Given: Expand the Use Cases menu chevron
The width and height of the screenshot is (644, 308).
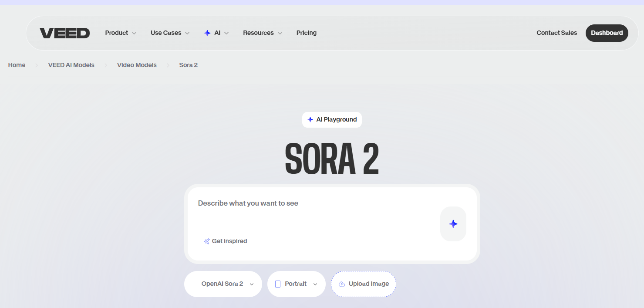Looking at the screenshot, I should (x=187, y=33).
